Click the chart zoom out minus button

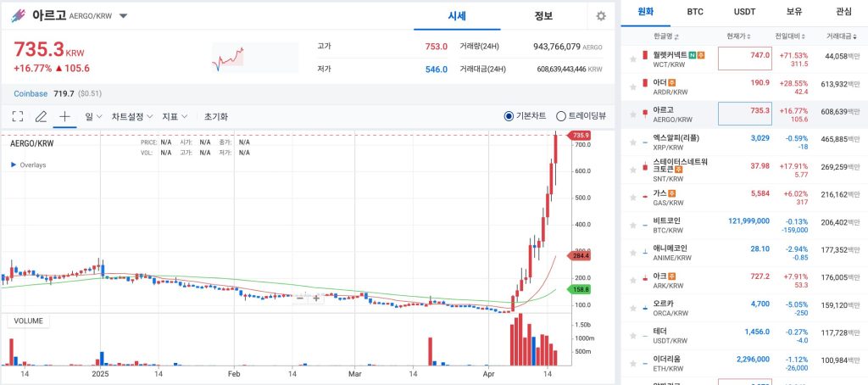pyautogui.click(x=299, y=298)
